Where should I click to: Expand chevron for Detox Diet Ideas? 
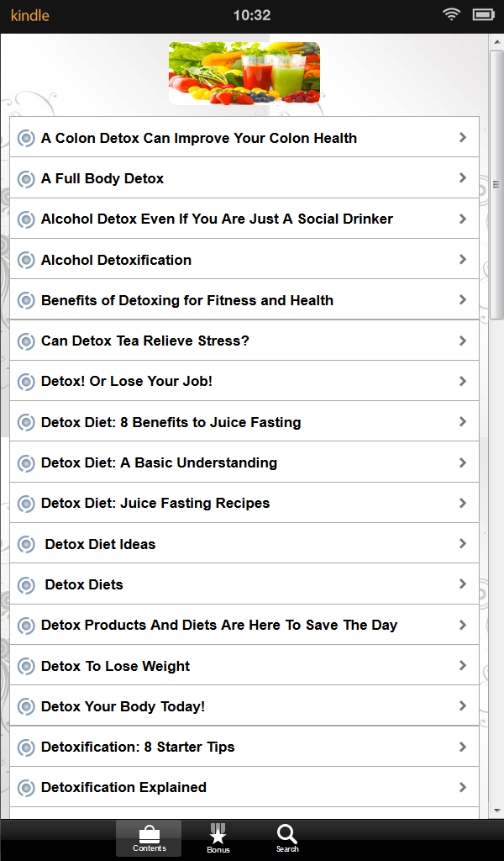462,543
